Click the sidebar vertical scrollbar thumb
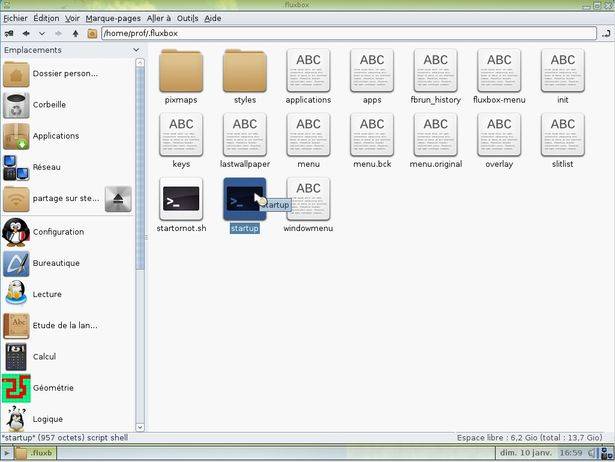Screen dimensions: 615x462 [140, 169]
